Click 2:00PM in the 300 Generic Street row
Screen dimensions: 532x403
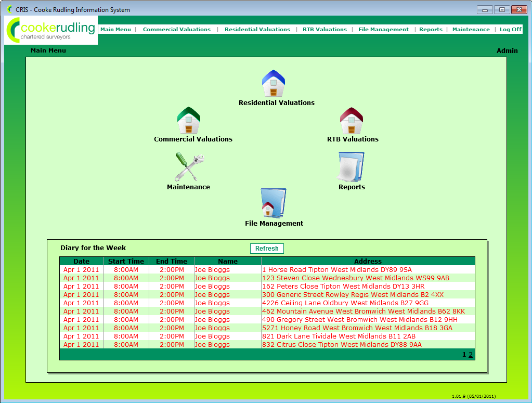172,294
